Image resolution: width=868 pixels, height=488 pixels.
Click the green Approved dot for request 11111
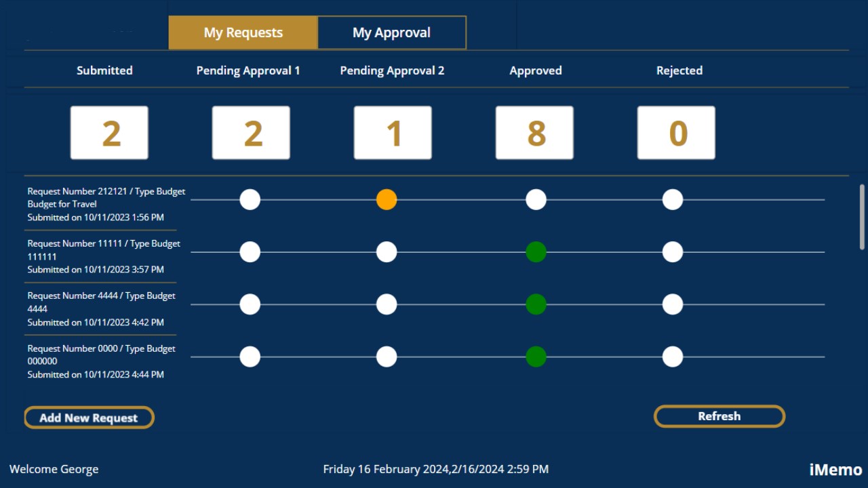click(x=536, y=252)
